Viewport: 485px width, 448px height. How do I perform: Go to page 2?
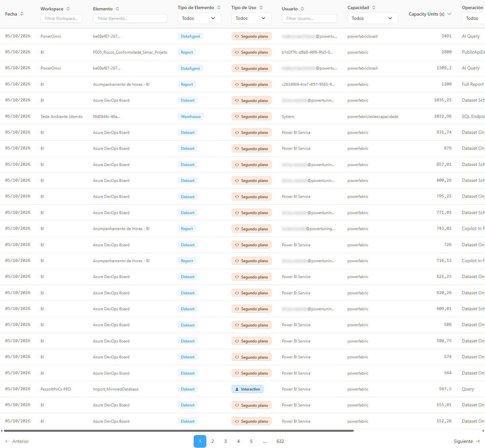click(213, 441)
